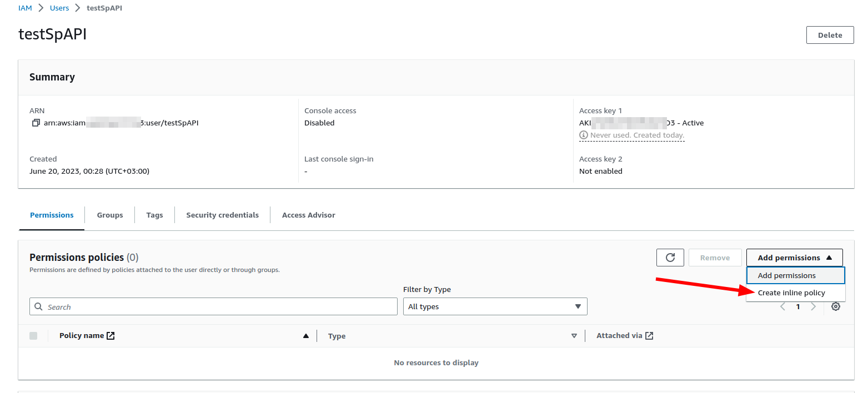The width and height of the screenshot is (868, 393).
Task: Click the Access key 1 ID value
Action: [641, 123]
